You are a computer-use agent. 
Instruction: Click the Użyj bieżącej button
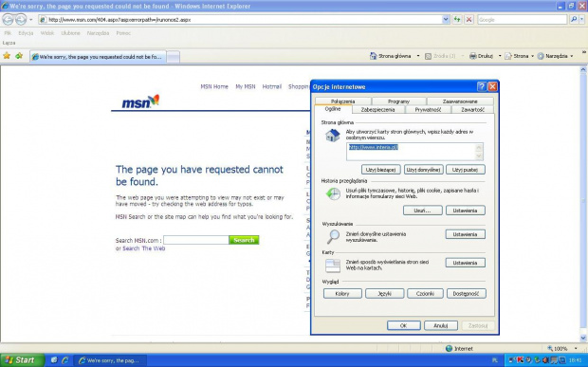[381, 170]
